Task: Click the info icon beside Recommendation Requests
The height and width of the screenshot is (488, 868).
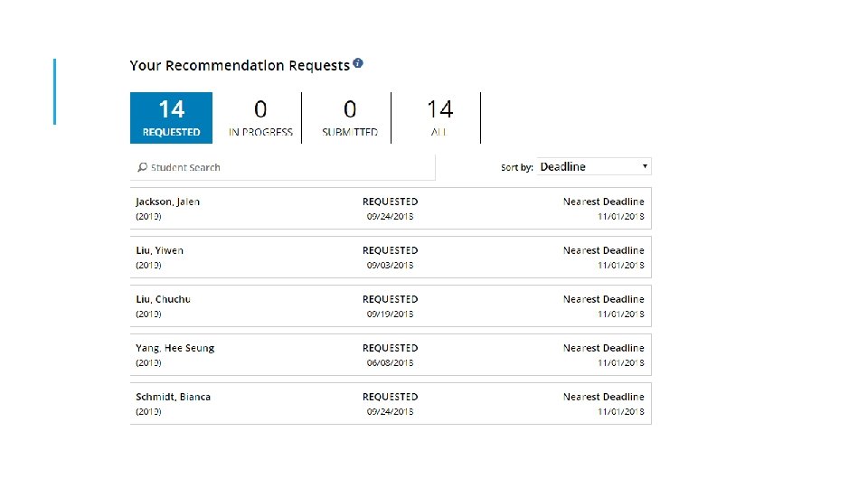Action: point(358,63)
